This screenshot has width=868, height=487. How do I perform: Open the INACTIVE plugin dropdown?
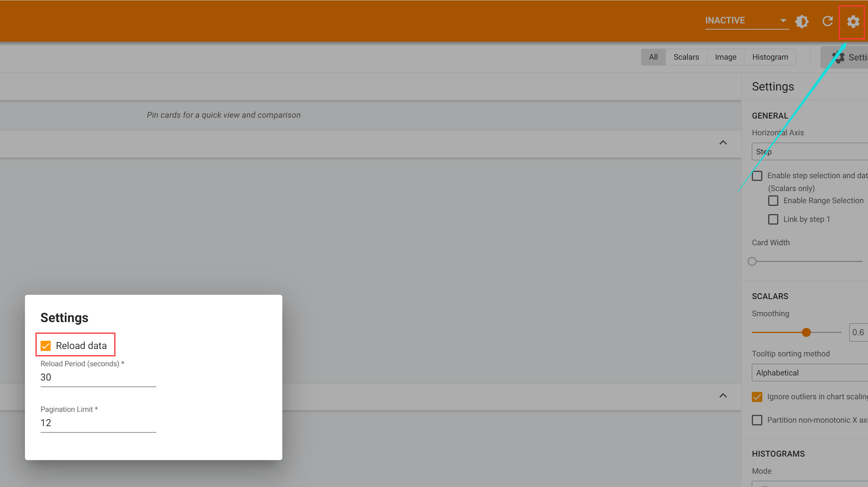(746, 21)
